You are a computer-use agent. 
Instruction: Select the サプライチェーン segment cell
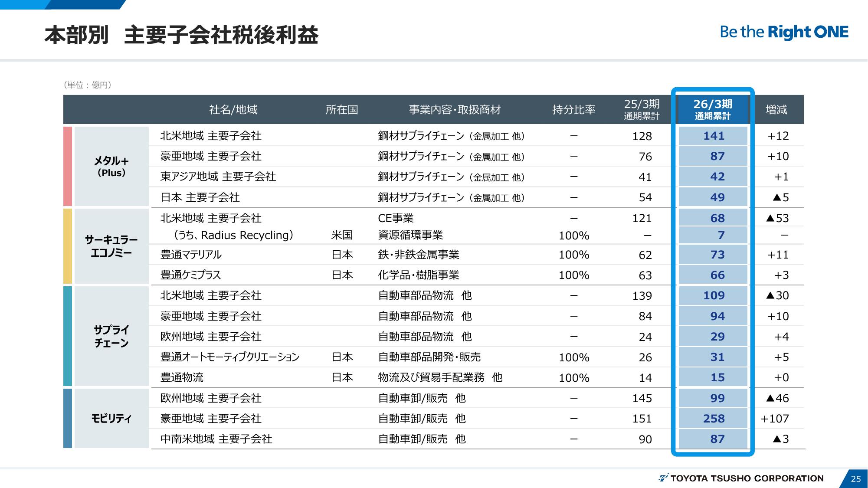click(x=111, y=336)
